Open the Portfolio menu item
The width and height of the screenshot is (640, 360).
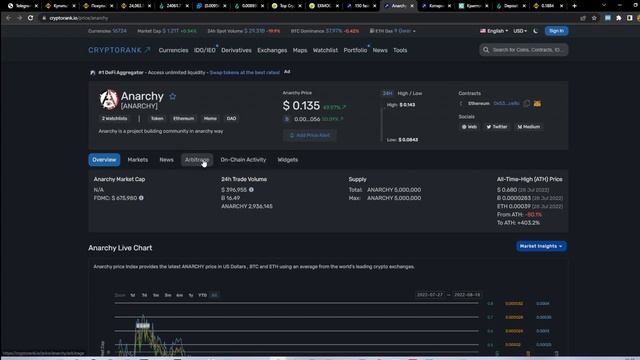click(355, 50)
